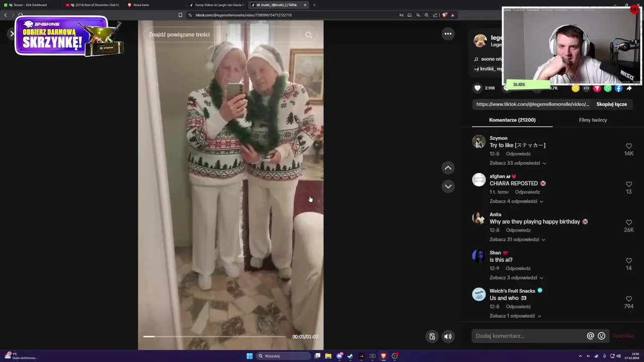644x362 pixels.
Task: Switch to the Komentarze (21200) tab
Action: coord(512,120)
